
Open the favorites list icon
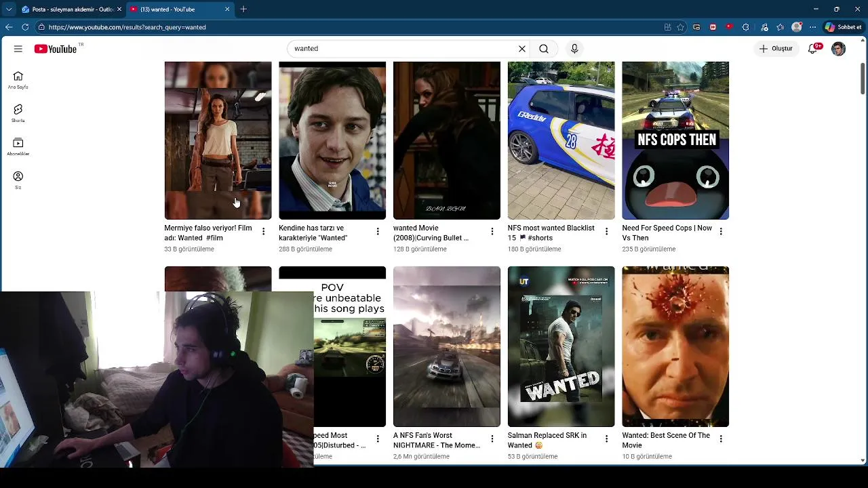[x=781, y=27]
